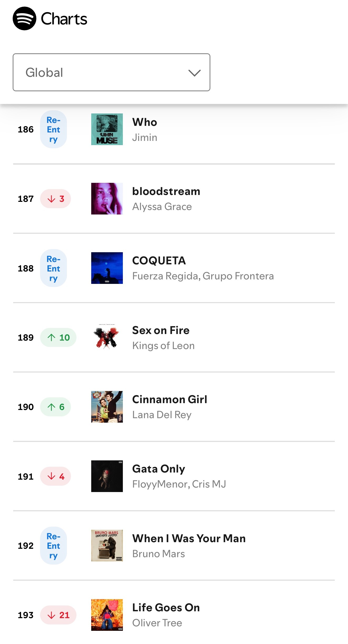The width and height of the screenshot is (348, 644).
Task: Select the Gata Only track title
Action: coord(159,469)
